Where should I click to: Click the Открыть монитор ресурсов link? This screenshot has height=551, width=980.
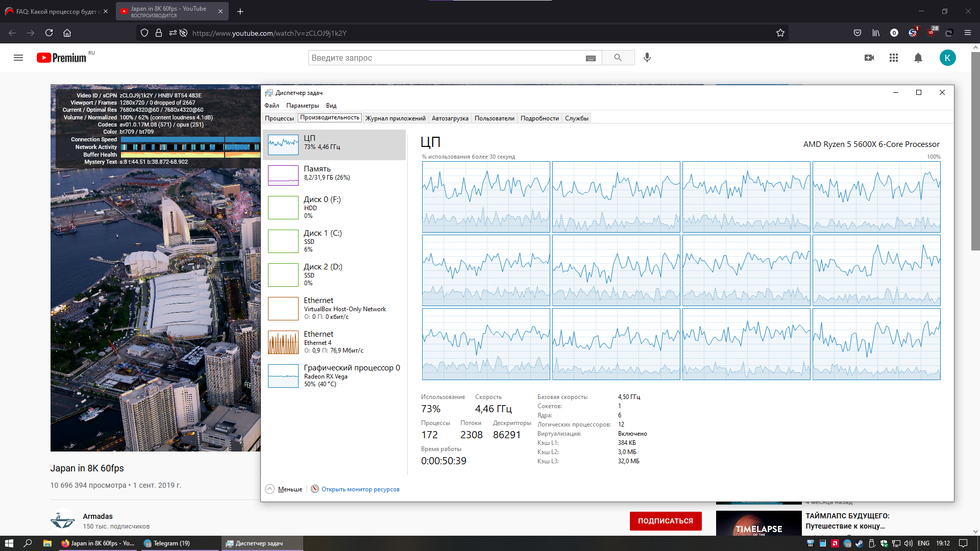pyautogui.click(x=360, y=489)
